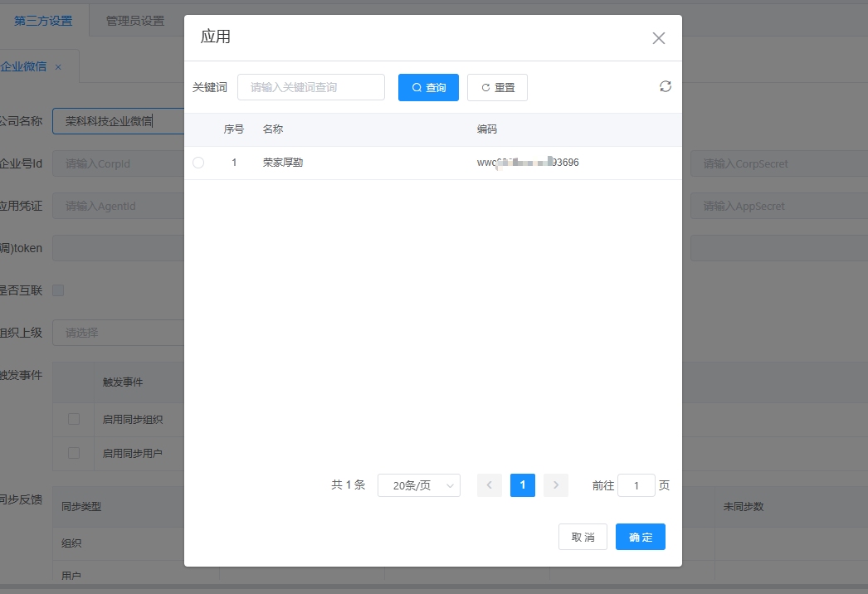Click the 查询 search button
This screenshot has height=594, width=868.
click(428, 88)
